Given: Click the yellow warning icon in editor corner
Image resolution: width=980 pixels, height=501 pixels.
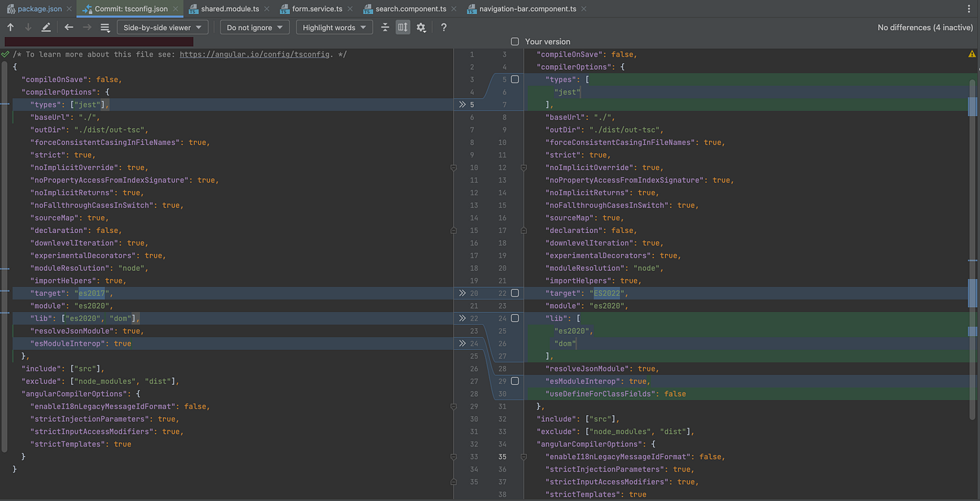Looking at the screenshot, I should [x=972, y=54].
